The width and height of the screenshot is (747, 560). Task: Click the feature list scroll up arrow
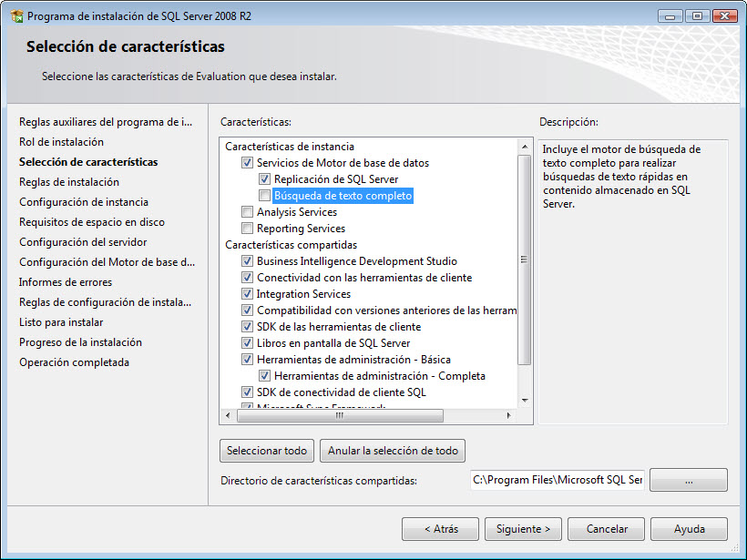525,147
